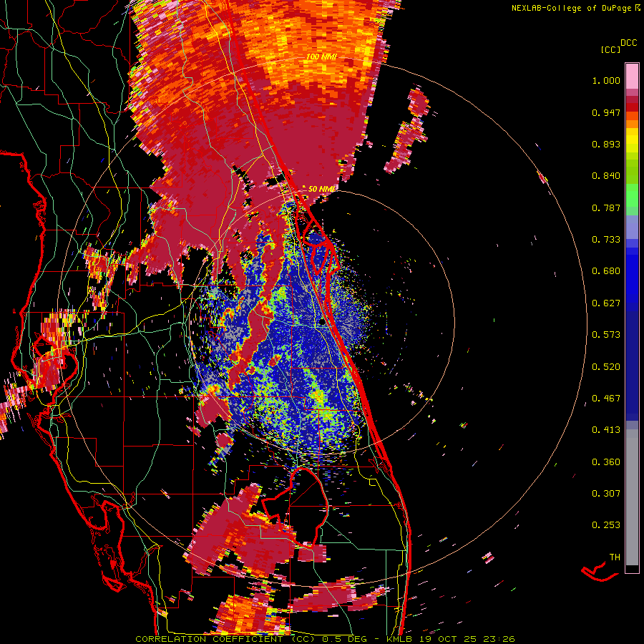Image resolution: width=644 pixels, height=644 pixels.
Task: Select the 0.680 scale value
Action: pos(606,271)
